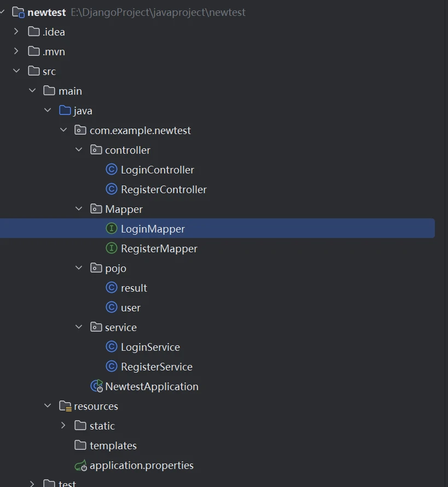Click the LoginMapper interface icon
448x487 pixels.
112,229
